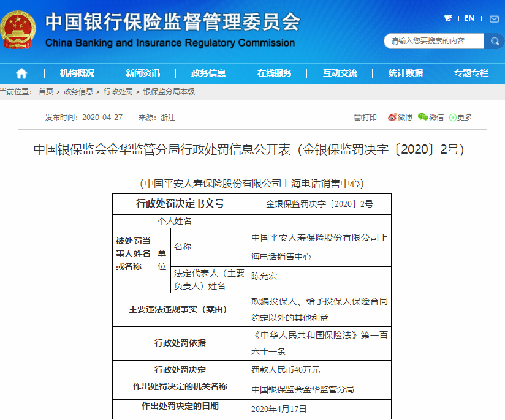Click the 打印 print link text
This screenshot has width=505, height=420.
click(x=370, y=118)
